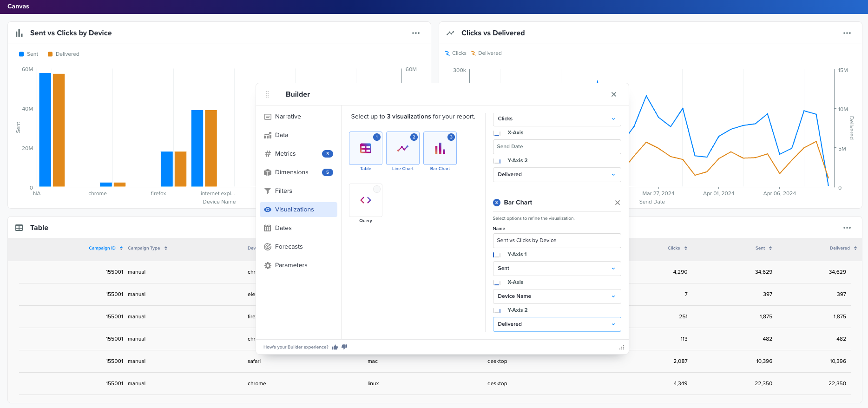The width and height of the screenshot is (868, 408).
Task: Select the Table visualization tile
Action: click(x=366, y=148)
